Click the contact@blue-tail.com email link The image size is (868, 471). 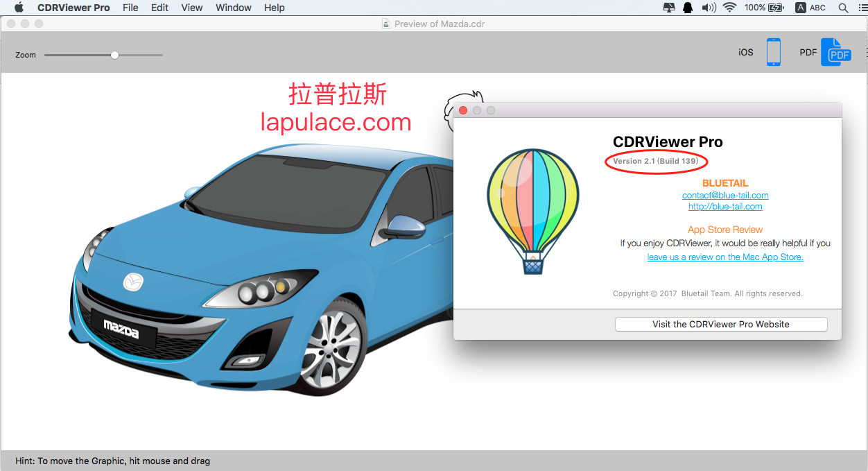725,196
